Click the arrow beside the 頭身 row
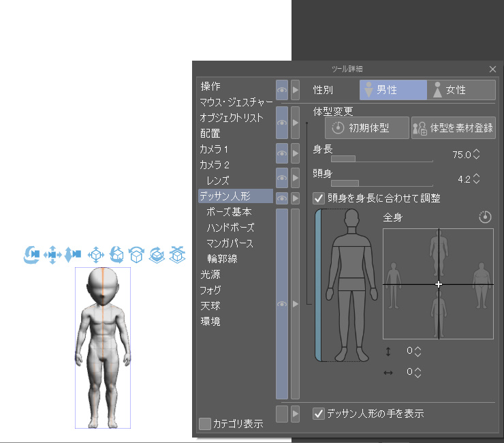 [x=295, y=179]
